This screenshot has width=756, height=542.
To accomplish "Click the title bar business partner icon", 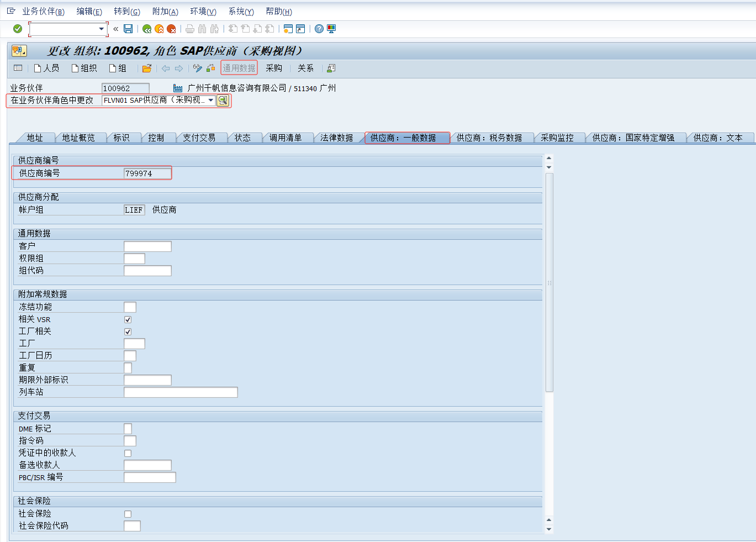I will (19, 51).
